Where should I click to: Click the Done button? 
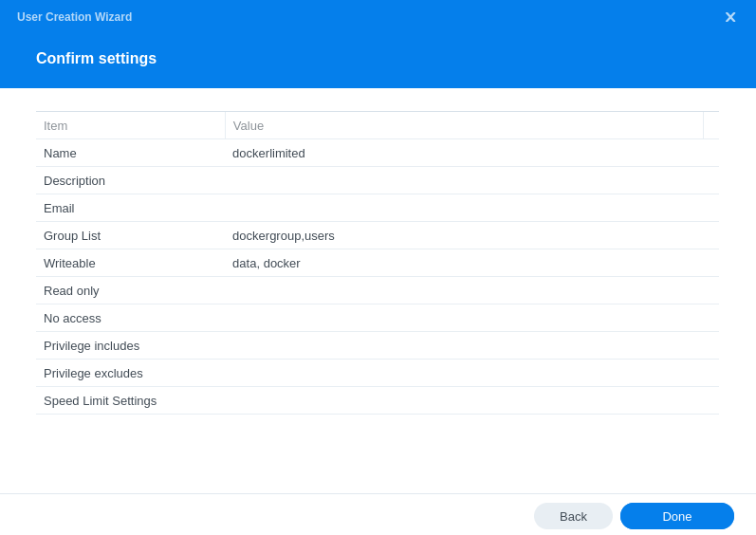(677, 516)
